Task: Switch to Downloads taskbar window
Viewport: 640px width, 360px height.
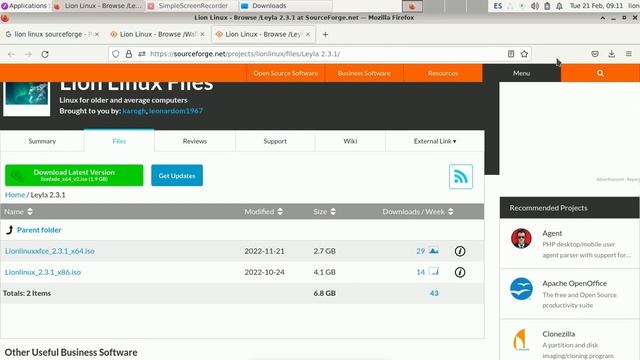Action: (x=286, y=6)
